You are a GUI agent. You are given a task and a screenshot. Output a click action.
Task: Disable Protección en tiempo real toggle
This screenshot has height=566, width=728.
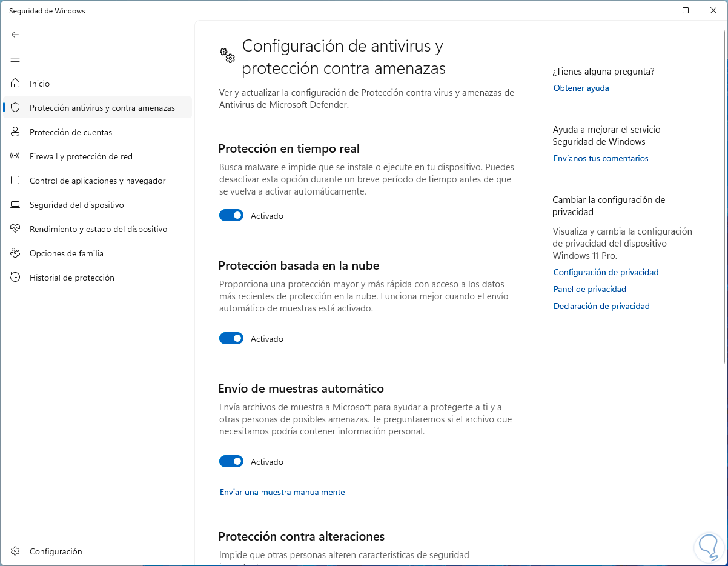(x=231, y=216)
